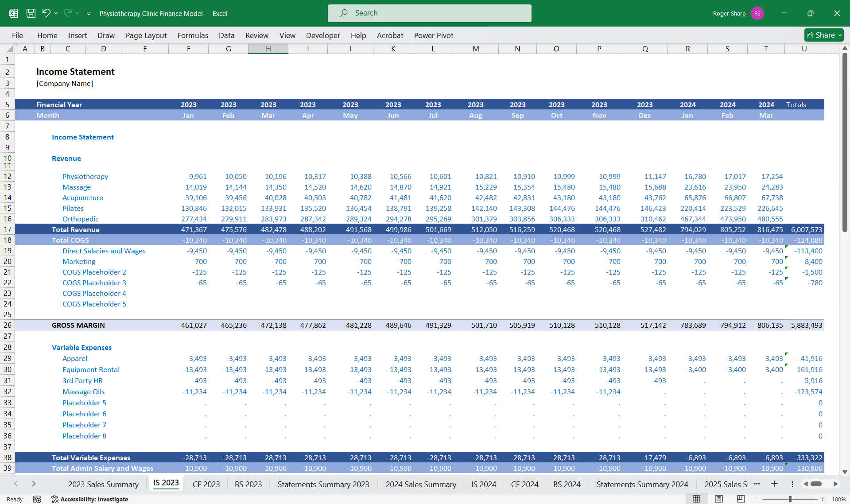Switch to Normal view icon

click(x=697, y=499)
